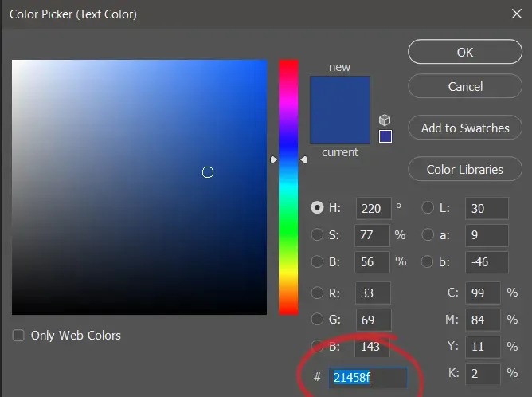Click the hue degrees input field
The image size is (532, 397).
coord(373,208)
